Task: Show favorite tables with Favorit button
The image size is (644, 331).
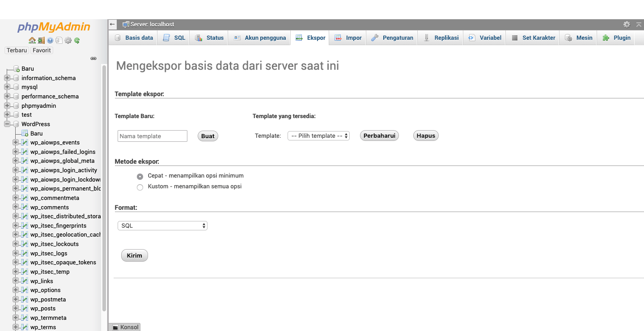Action: pos(42,51)
